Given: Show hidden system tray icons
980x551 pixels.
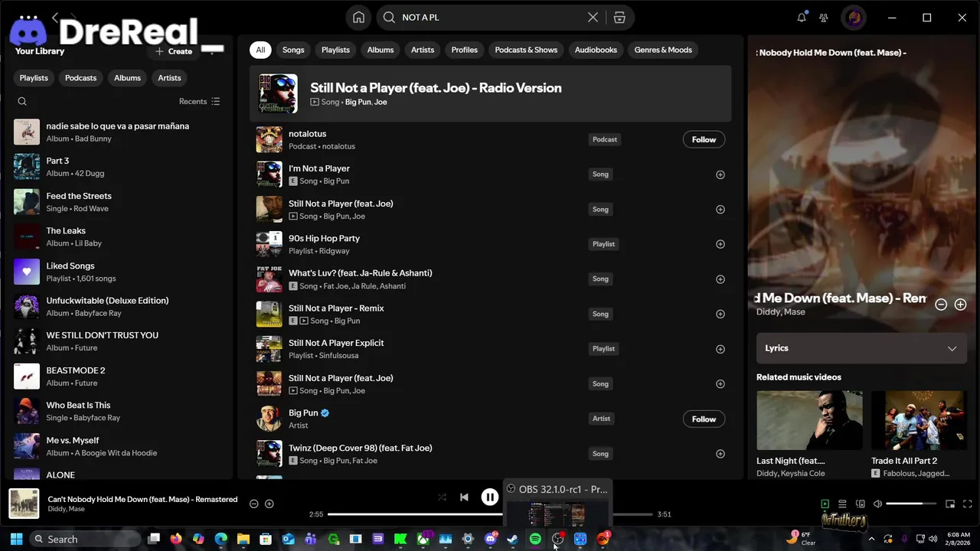Looking at the screenshot, I should click(871, 539).
